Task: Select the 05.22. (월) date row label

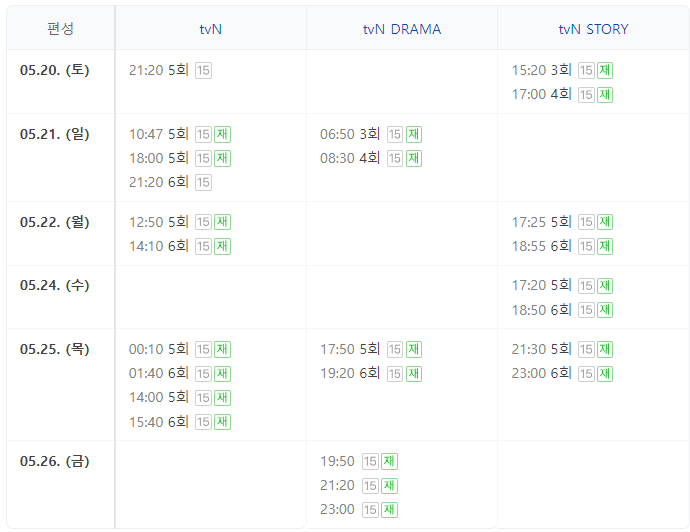Action: [x=55, y=222]
